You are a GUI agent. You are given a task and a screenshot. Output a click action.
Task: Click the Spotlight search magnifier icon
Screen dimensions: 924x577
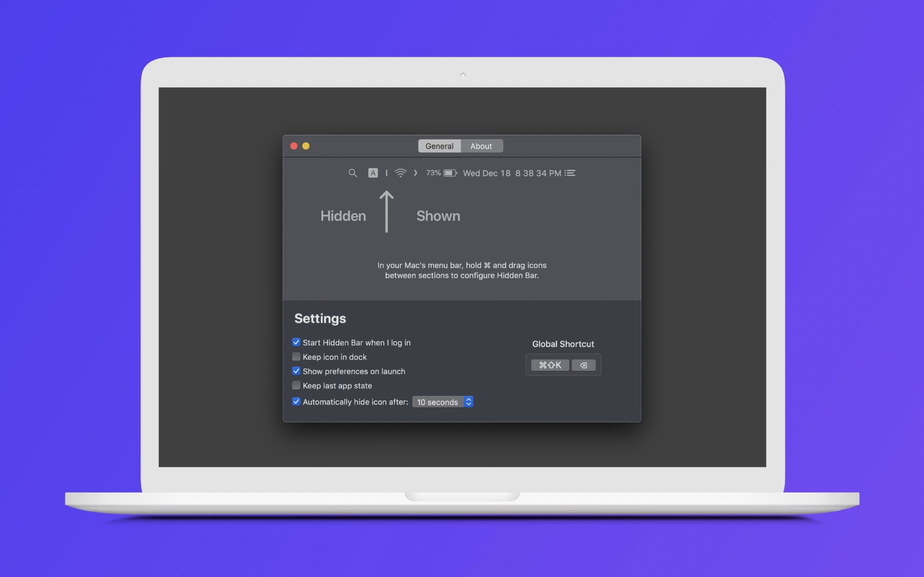352,173
